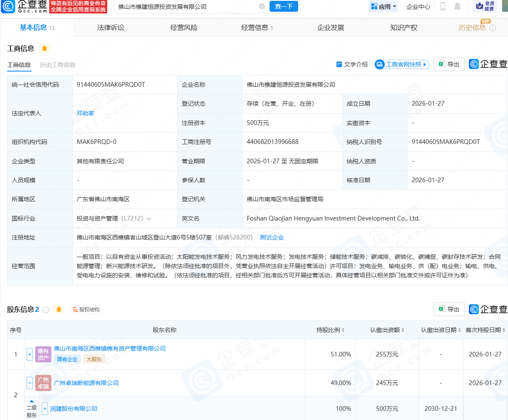Click the notification bell icon in header
Image resolution: width=508 pixels, height=420 pixels.
tap(458, 6)
